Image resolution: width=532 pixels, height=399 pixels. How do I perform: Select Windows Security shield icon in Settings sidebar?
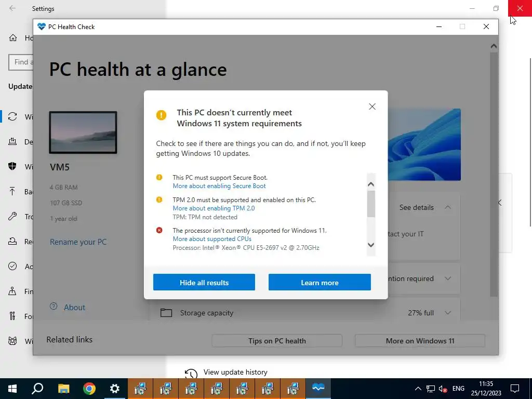click(x=12, y=166)
